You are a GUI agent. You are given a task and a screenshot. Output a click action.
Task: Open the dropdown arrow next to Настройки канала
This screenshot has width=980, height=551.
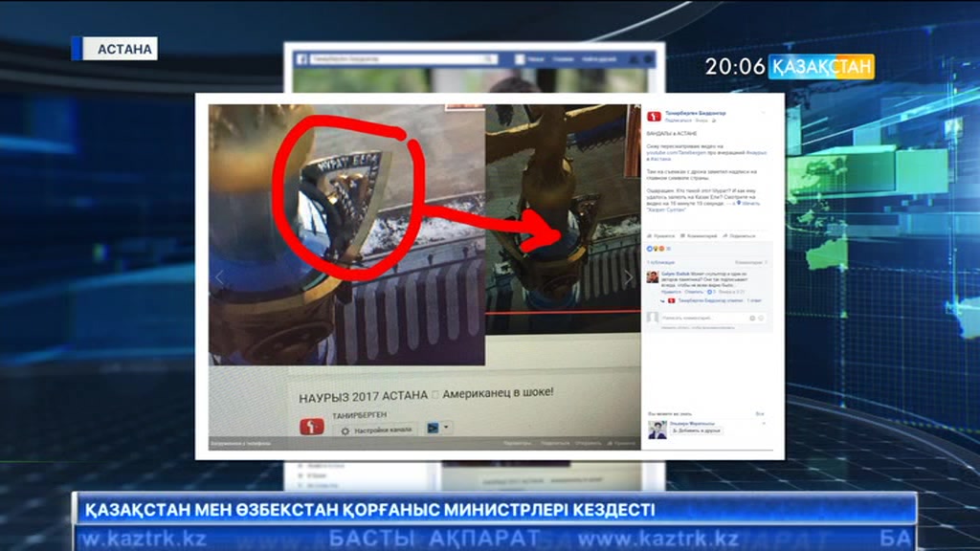tap(446, 428)
